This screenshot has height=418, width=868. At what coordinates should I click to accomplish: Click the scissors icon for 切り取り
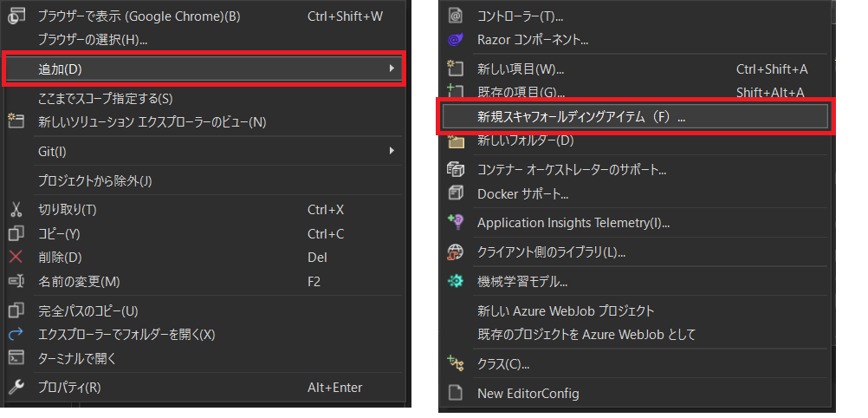click(x=16, y=210)
